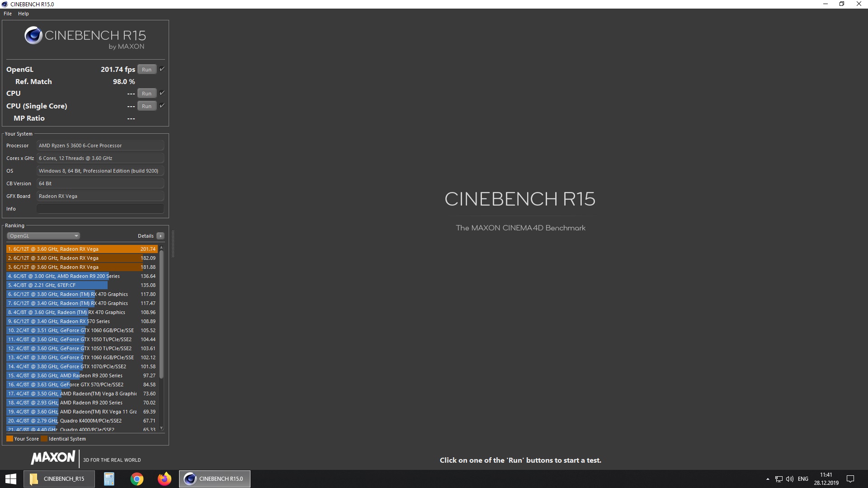Click the Info text field

click(x=100, y=209)
